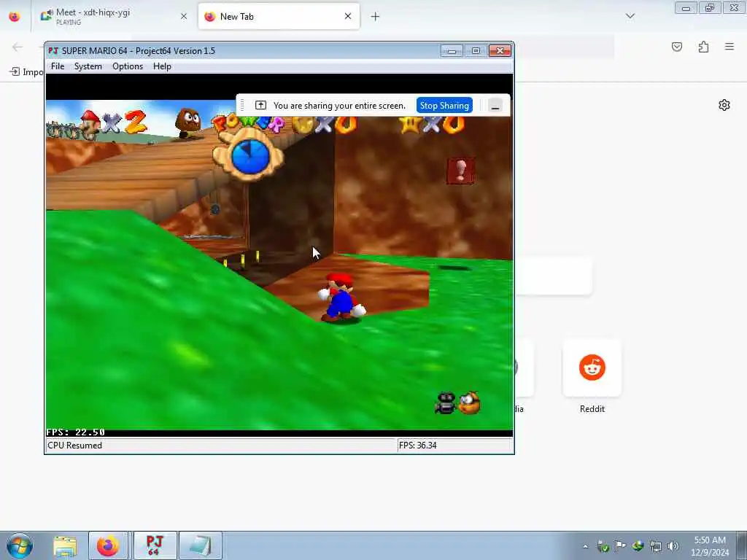
Task: Open File Explorer from the taskbar
Action: click(x=65, y=545)
